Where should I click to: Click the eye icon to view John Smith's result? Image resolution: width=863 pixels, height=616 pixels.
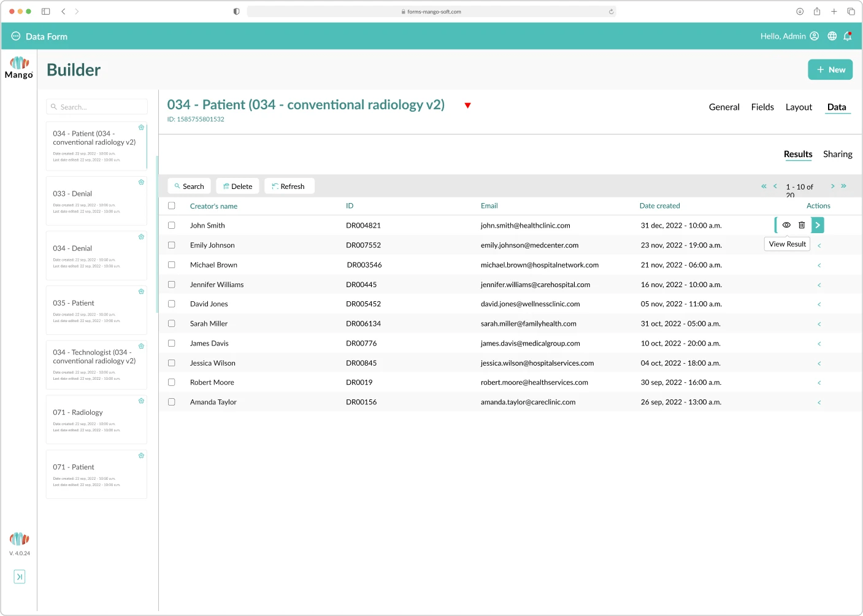coord(786,225)
